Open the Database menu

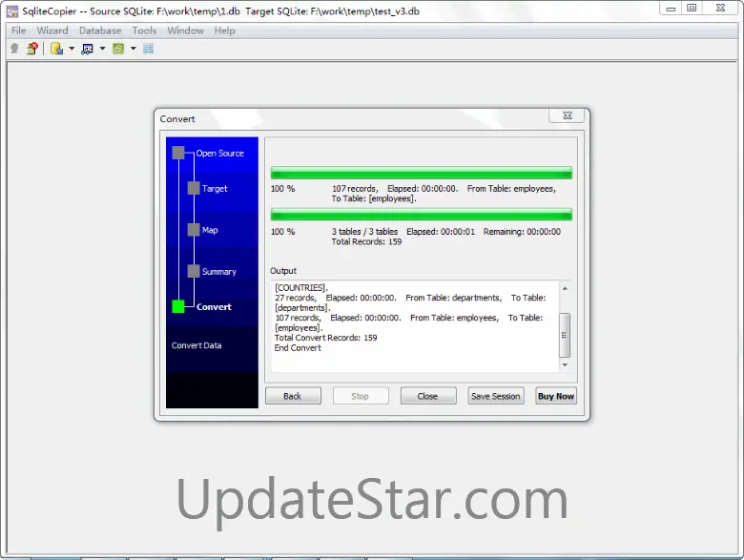tap(100, 31)
